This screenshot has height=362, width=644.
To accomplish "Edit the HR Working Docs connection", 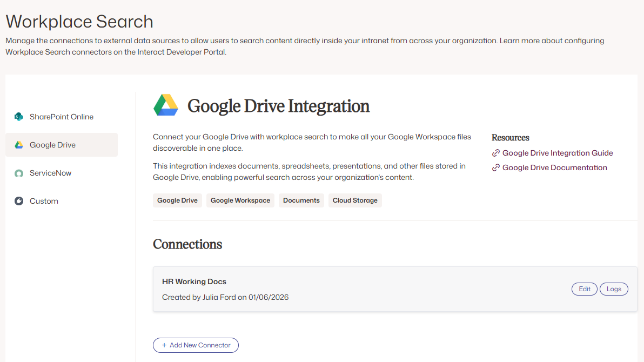I will 585,289.
